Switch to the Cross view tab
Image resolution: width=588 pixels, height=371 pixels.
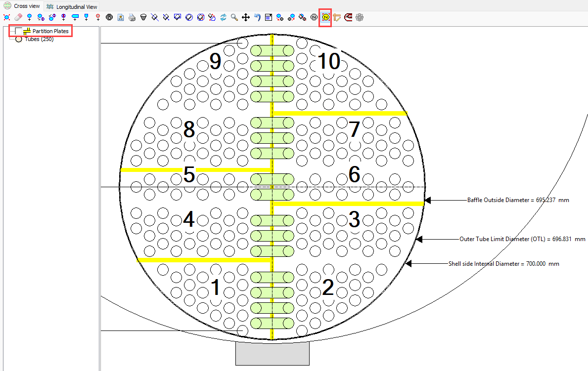(22, 6)
